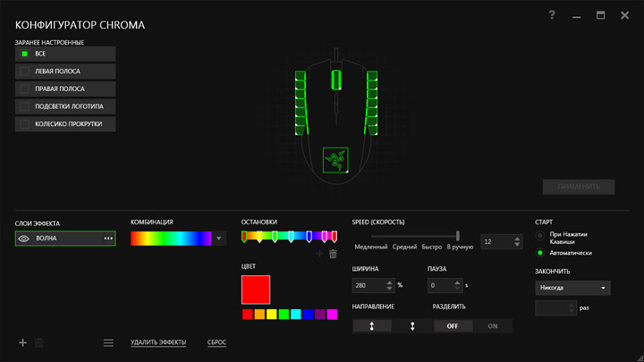Select the ВОЛНА effect layer
The image size is (644, 362).
[x=65, y=239]
